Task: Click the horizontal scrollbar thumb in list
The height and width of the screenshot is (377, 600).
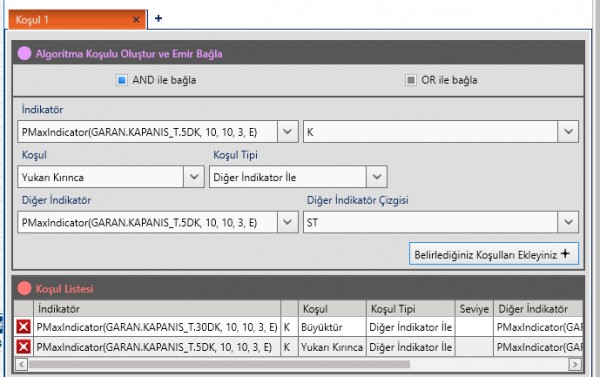Action: pos(220,364)
